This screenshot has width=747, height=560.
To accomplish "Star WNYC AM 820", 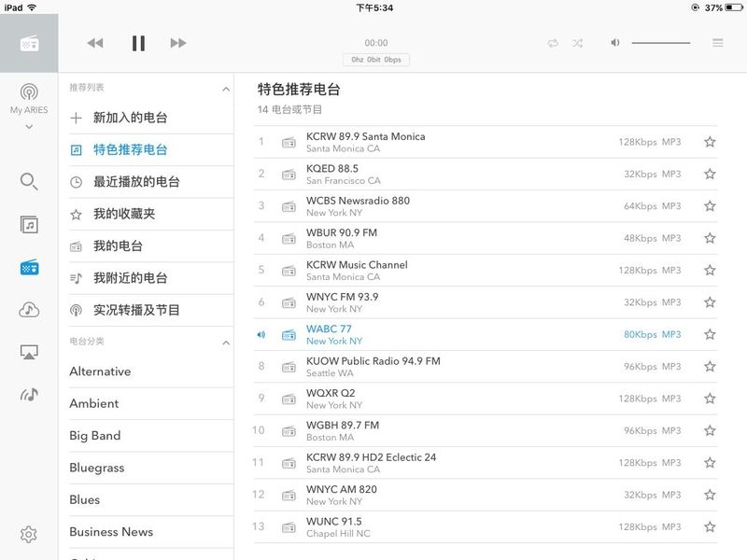I will [x=710, y=495].
